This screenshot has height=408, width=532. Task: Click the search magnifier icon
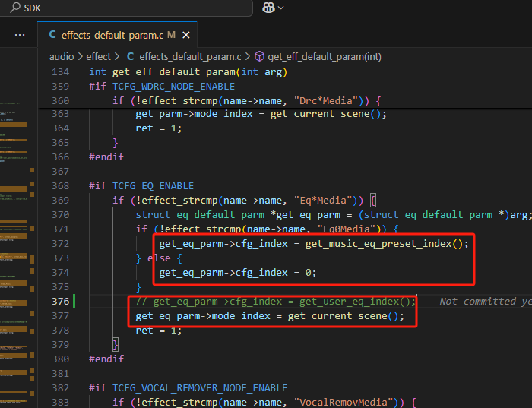[15, 8]
